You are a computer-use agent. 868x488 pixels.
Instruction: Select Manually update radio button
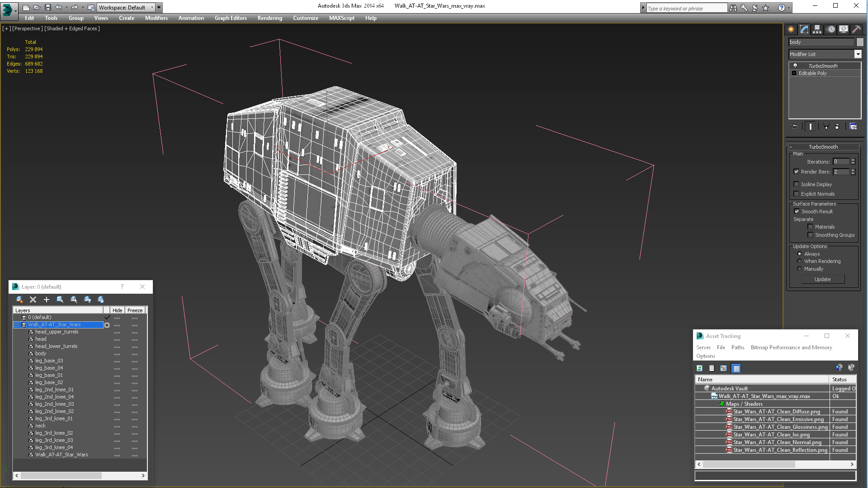click(x=799, y=269)
